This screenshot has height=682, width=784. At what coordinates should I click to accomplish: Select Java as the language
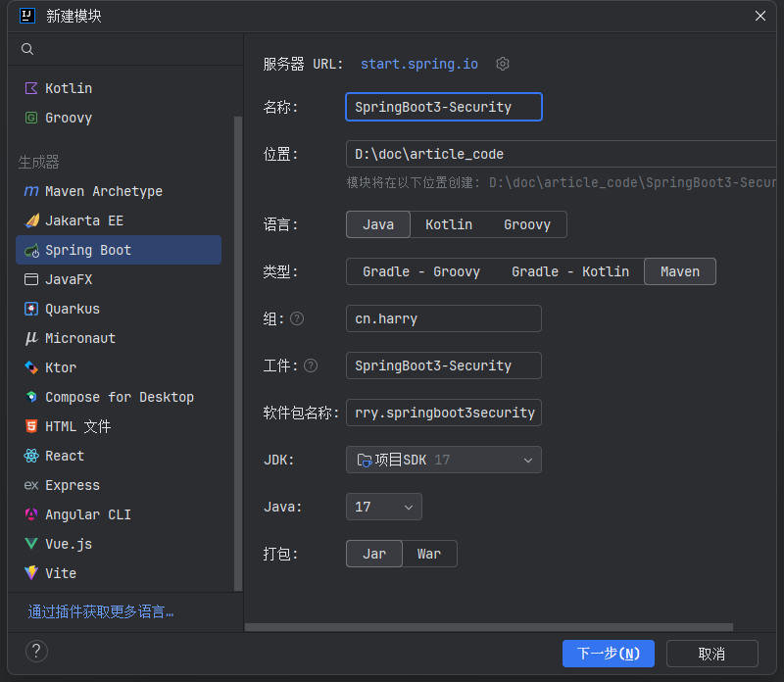point(378,224)
